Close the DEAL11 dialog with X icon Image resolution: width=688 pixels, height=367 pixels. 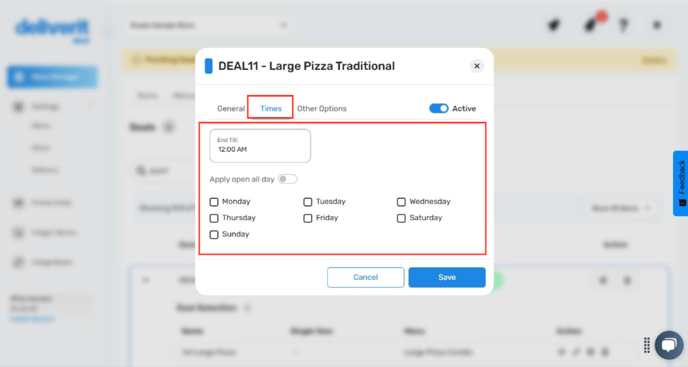[477, 66]
